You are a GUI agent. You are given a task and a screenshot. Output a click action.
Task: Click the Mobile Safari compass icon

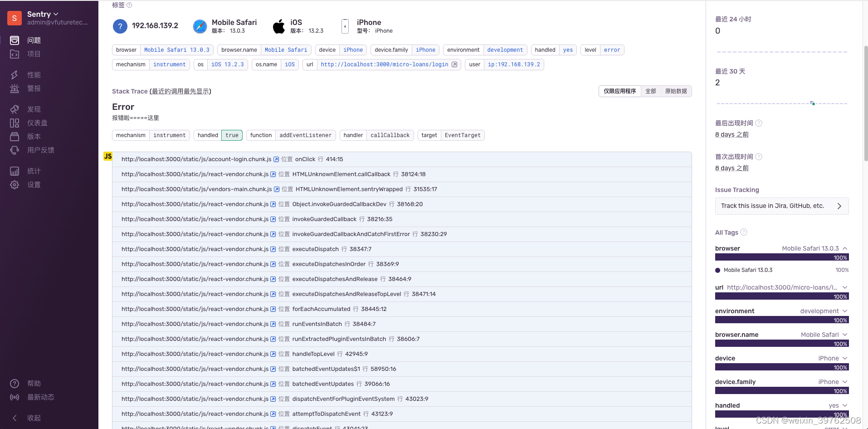coord(200,26)
